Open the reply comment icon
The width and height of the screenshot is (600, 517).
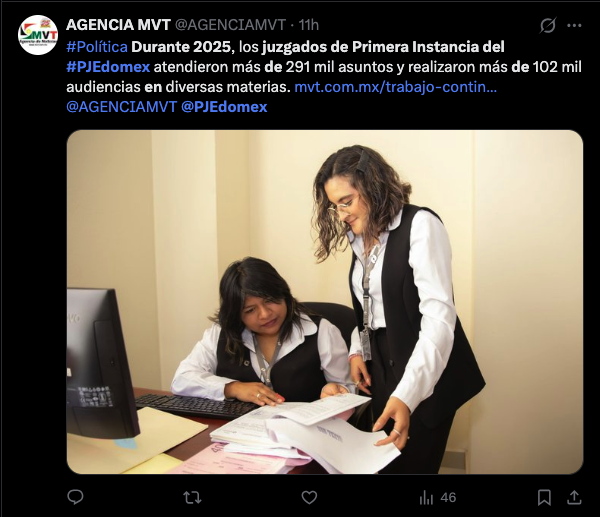coord(75,497)
